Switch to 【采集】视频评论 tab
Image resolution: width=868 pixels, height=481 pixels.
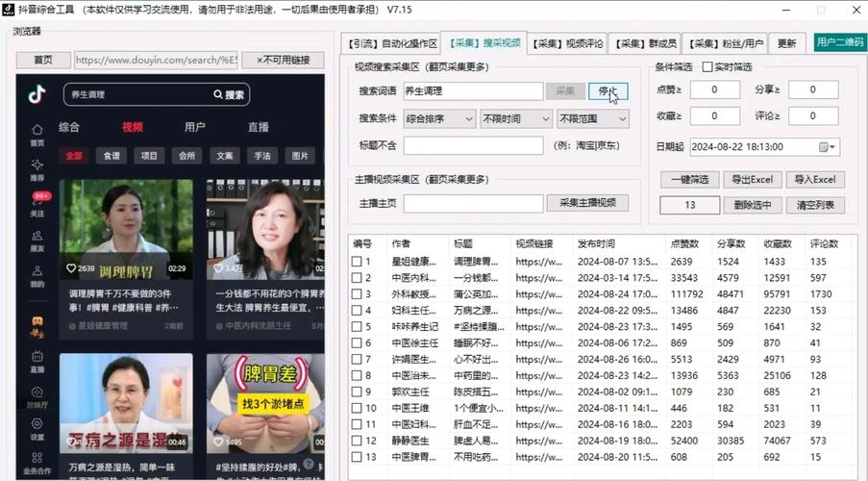click(567, 44)
